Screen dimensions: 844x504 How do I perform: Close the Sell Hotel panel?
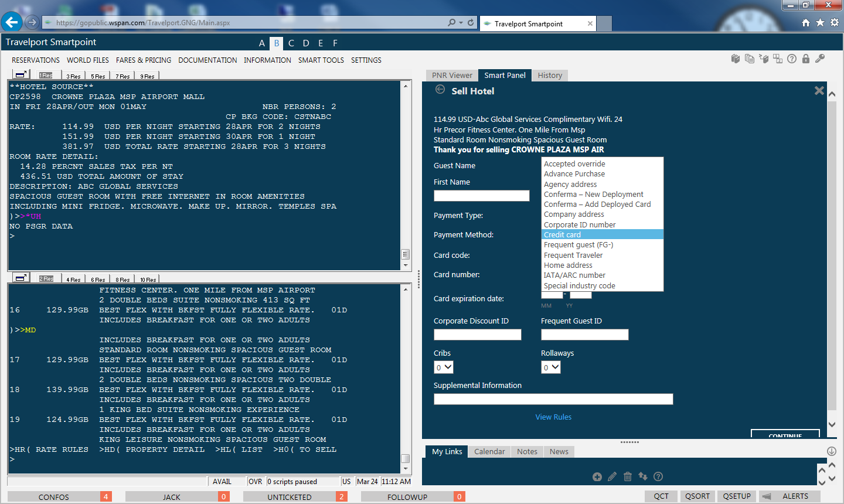(819, 90)
